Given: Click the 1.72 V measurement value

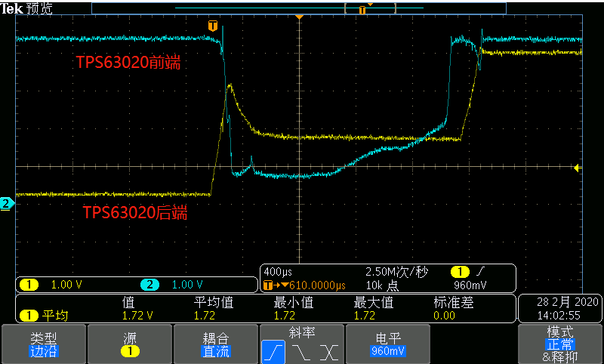Looking at the screenshot, I should (137, 316).
